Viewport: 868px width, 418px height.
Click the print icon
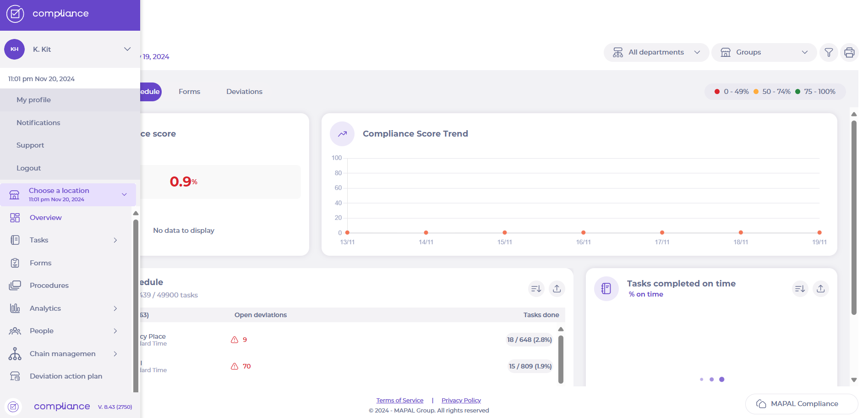849,53
